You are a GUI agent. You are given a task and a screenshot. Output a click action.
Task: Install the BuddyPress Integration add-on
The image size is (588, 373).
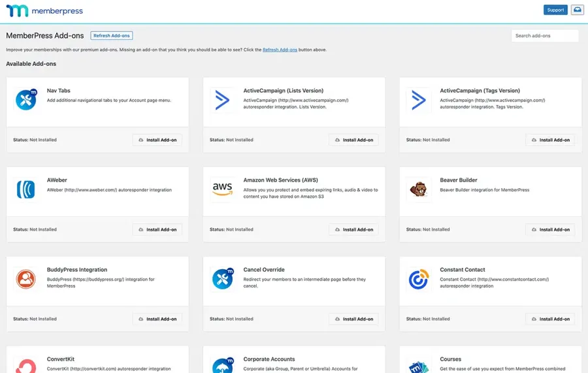click(x=157, y=319)
